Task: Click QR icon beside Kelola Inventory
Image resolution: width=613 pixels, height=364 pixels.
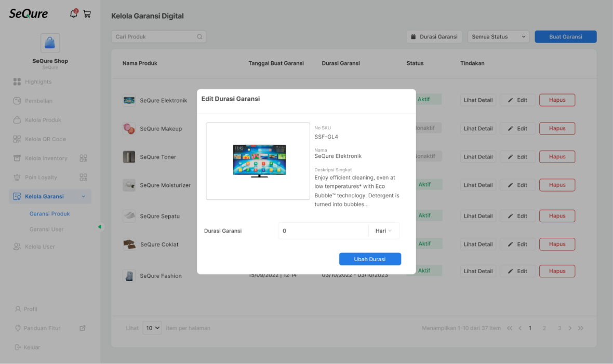Action: [x=83, y=158]
